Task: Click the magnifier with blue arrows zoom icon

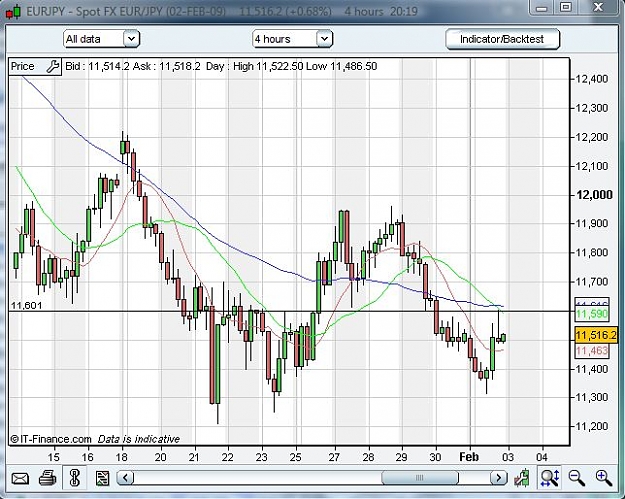Action: [x=550, y=477]
